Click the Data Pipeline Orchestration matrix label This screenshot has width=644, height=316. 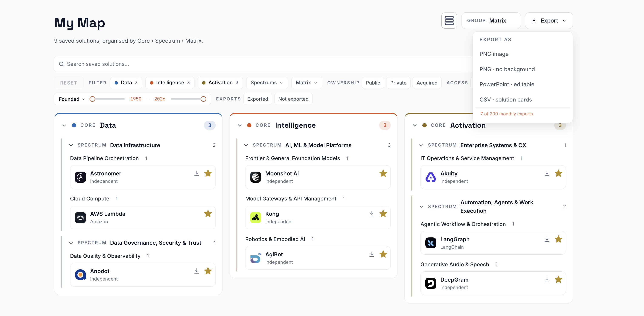click(104, 158)
